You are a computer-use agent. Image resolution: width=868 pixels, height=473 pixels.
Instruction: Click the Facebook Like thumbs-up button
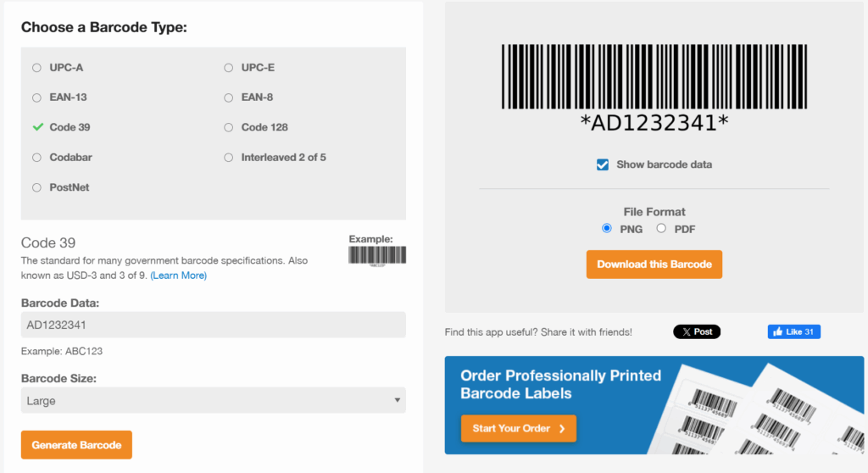[793, 331]
